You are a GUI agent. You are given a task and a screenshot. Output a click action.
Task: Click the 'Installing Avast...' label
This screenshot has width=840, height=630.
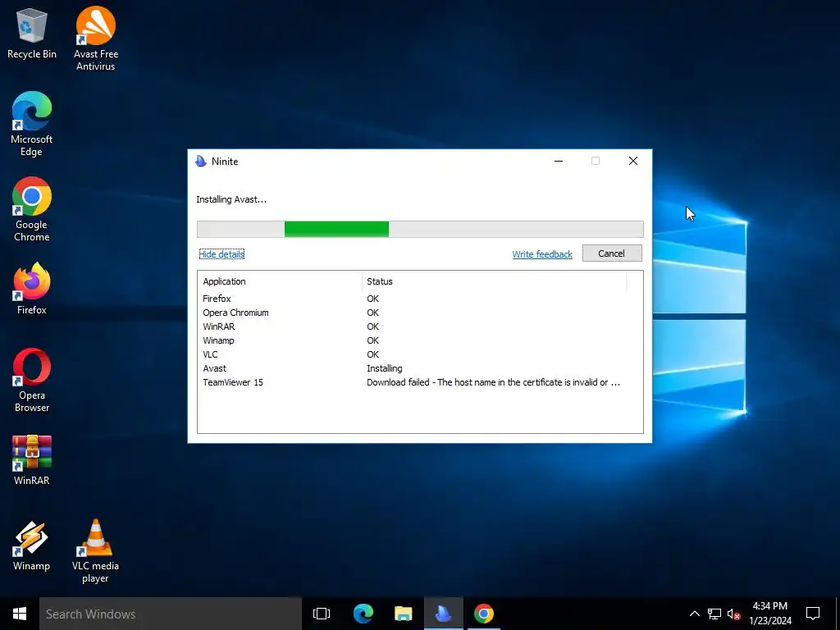231,199
